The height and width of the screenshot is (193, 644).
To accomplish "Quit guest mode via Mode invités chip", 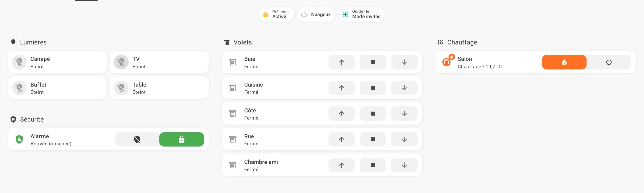I will [x=362, y=14].
